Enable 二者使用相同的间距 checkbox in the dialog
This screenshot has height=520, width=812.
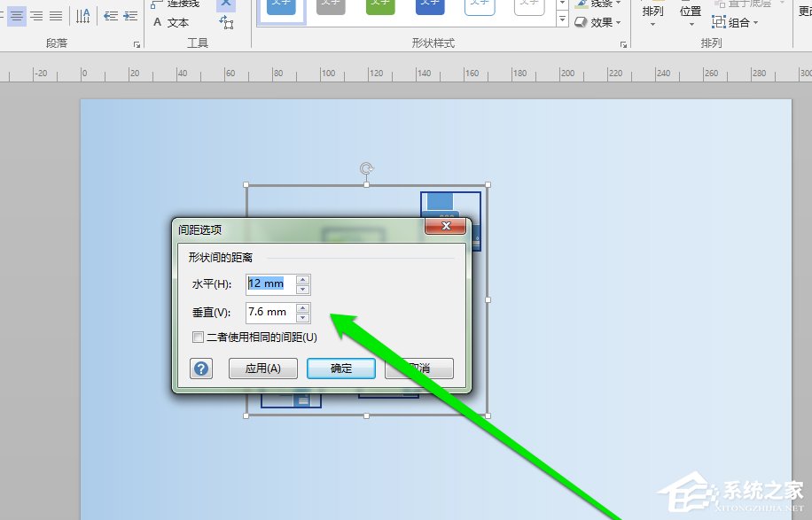[199, 338]
